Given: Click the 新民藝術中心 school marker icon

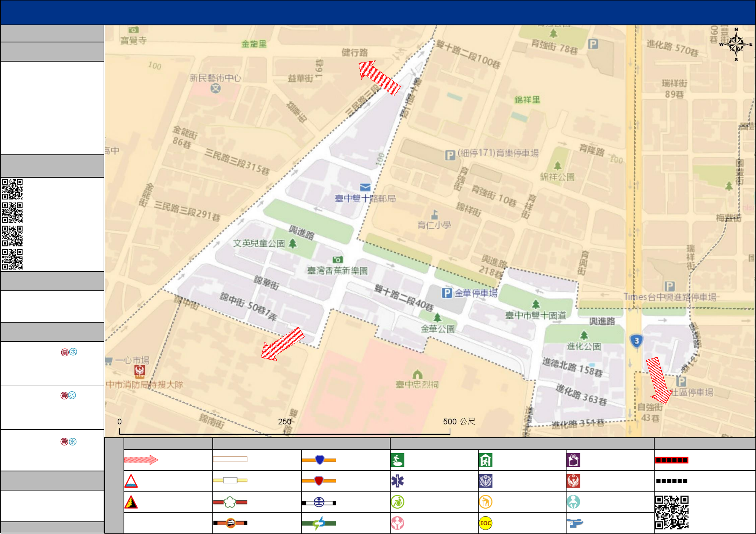Looking at the screenshot, I should point(216,88).
